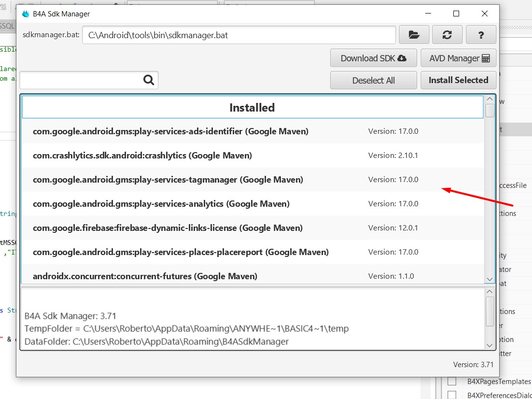The height and width of the screenshot is (399, 532).
Task: Tick the B4XPagesTemplates checkbox in the background window
Action: [x=451, y=381]
